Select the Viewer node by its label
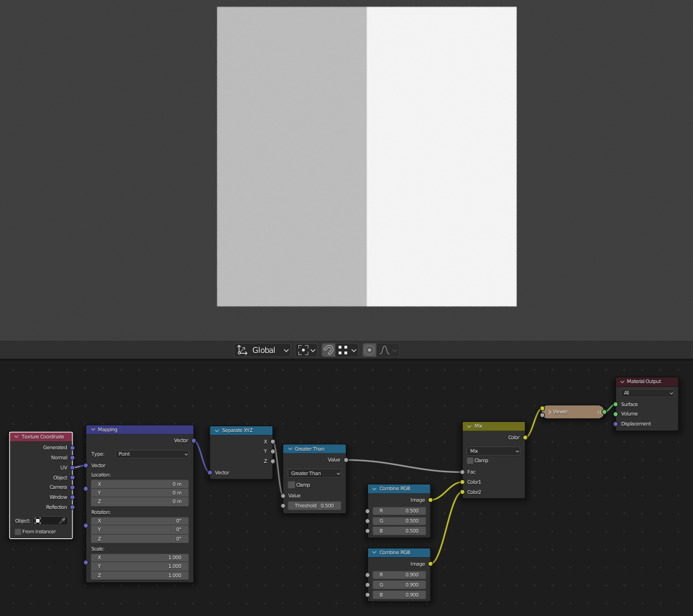This screenshot has width=693, height=616. click(x=560, y=412)
